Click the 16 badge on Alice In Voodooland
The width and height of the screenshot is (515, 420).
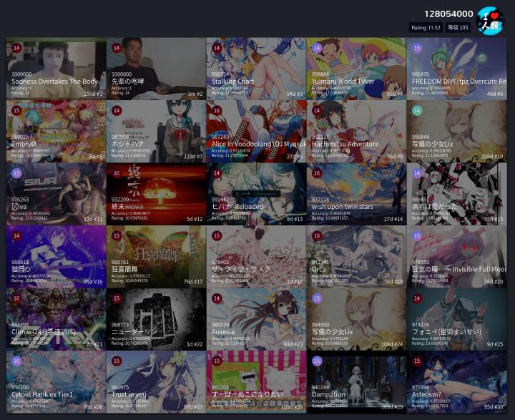[x=217, y=110]
